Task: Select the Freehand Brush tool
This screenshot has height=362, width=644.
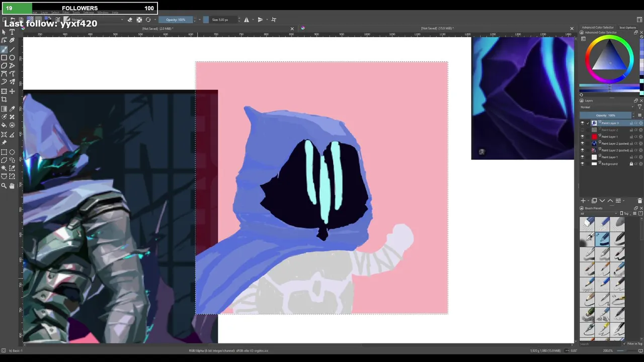Action: [4, 49]
